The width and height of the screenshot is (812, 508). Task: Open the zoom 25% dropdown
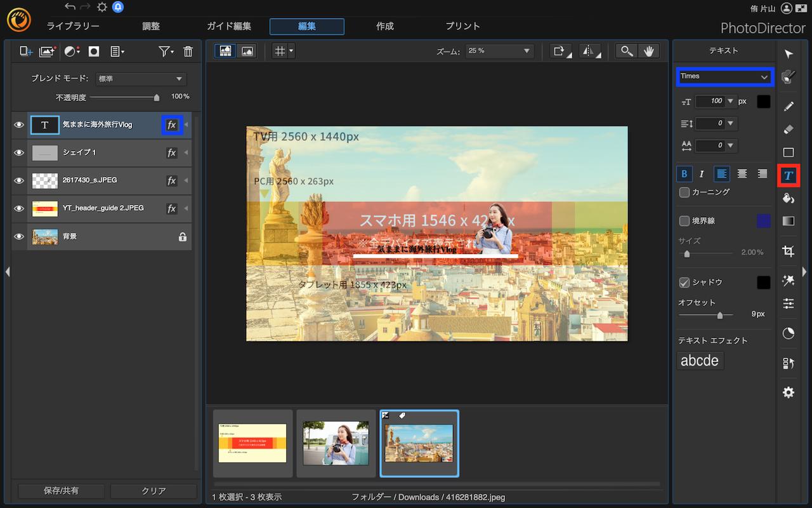coord(499,51)
